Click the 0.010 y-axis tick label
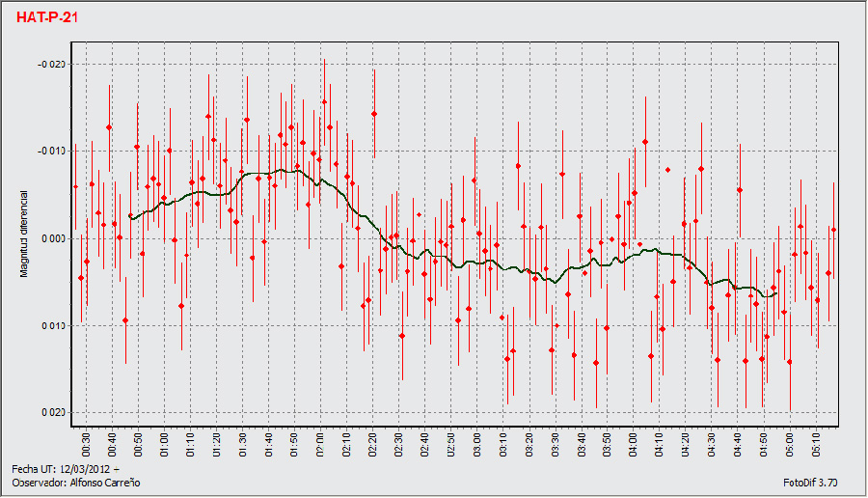Viewport: 868px width, 498px height. [52, 325]
